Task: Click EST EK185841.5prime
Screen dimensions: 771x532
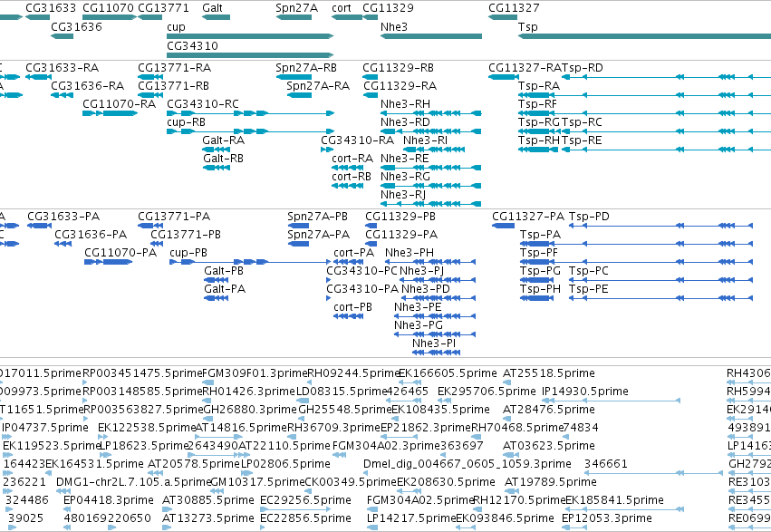Action: point(625,509)
